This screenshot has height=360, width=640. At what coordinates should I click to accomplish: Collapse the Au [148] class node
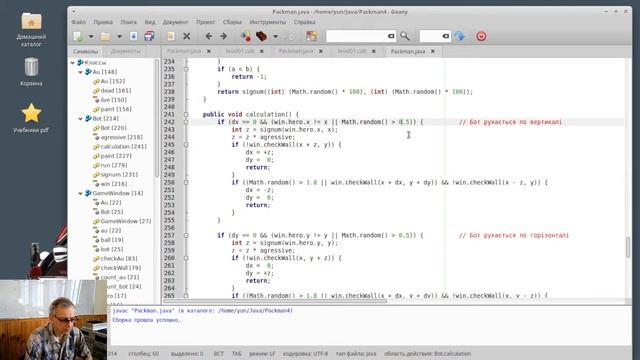pos(80,72)
